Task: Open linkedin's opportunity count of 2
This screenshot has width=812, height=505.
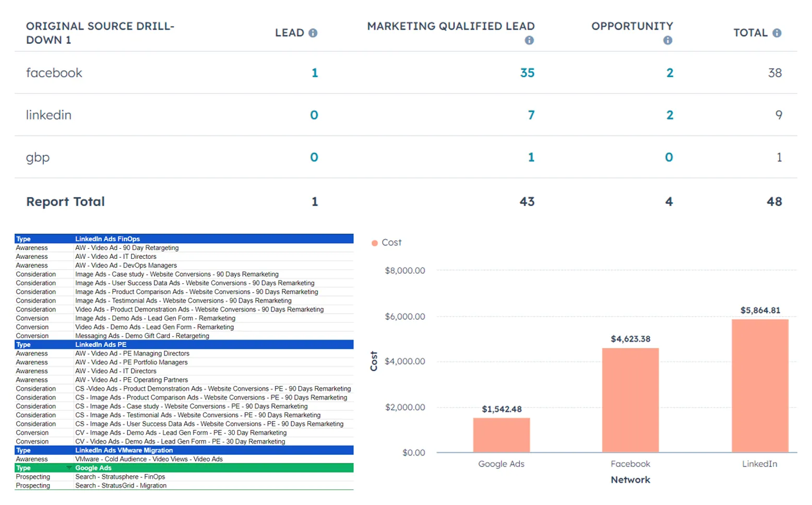Action: tap(670, 115)
